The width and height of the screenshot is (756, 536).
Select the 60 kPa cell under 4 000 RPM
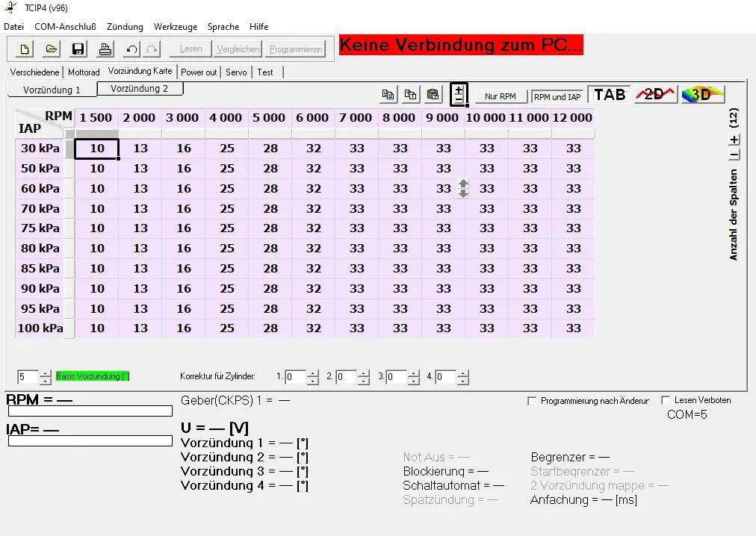coord(226,188)
